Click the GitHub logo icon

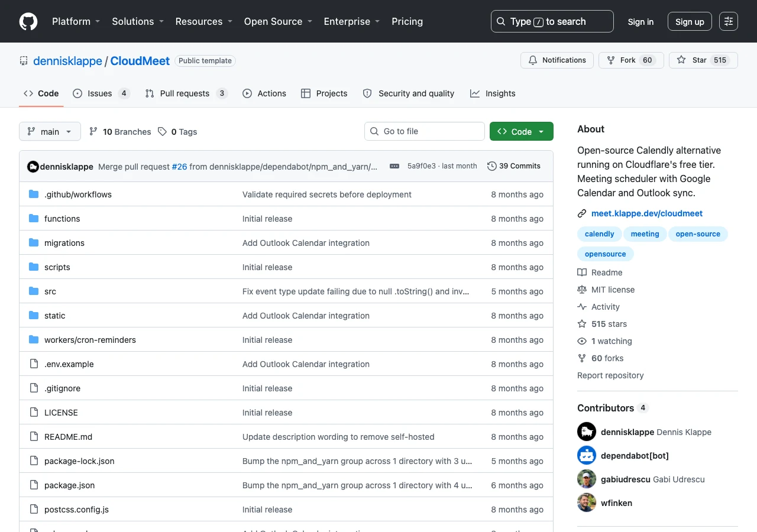click(x=28, y=21)
